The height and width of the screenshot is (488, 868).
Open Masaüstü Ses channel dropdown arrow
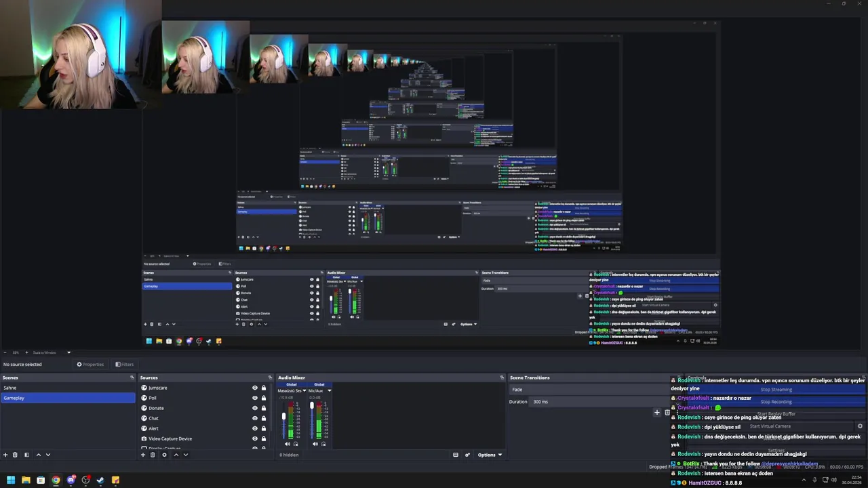pos(304,390)
